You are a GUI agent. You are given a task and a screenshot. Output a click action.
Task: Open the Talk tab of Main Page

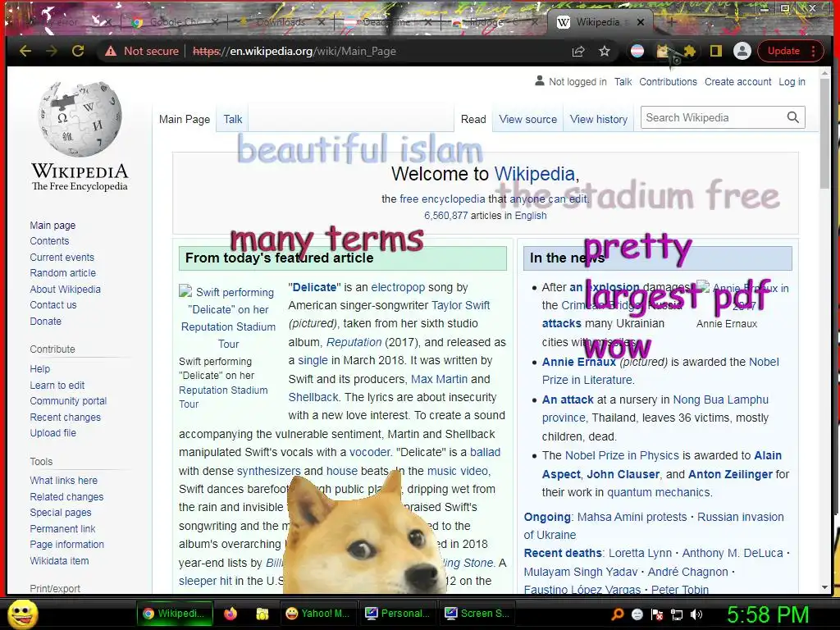tap(232, 119)
